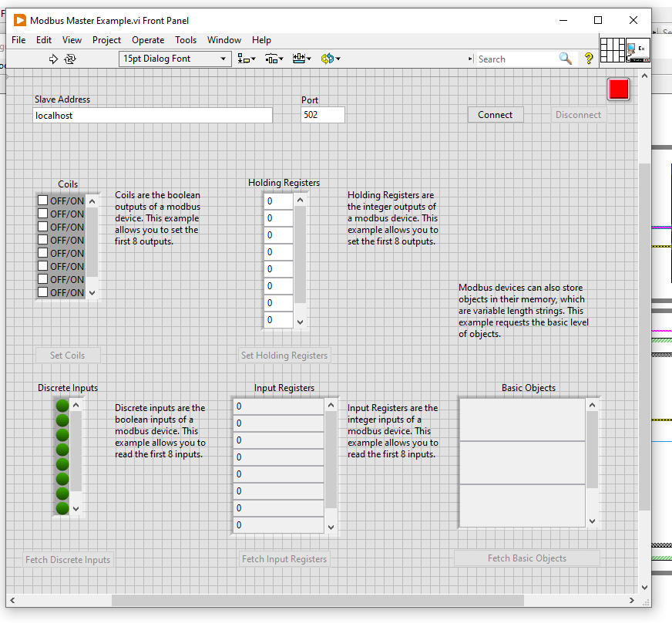Click the Coils list scroll-up arrow
Screen dimensions: 672x627
(92, 201)
